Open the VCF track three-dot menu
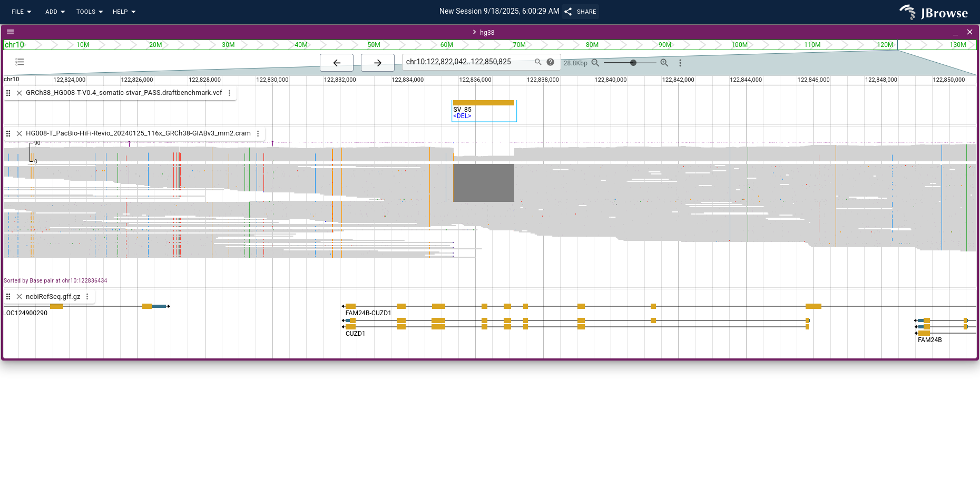The width and height of the screenshot is (980, 486). 230,93
